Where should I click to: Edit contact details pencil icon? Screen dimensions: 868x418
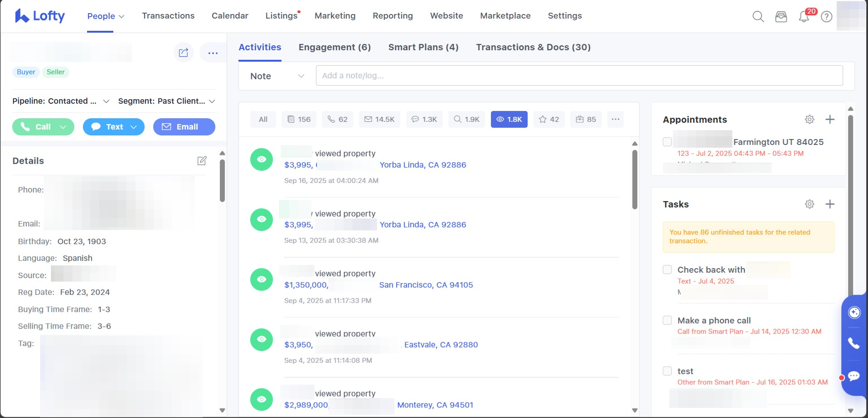click(202, 161)
